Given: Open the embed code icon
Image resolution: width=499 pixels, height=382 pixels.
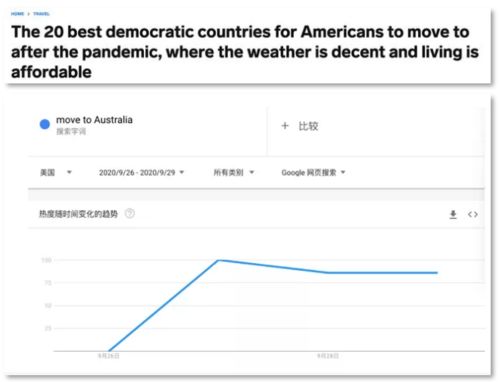Looking at the screenshot, I should [473, 214].
